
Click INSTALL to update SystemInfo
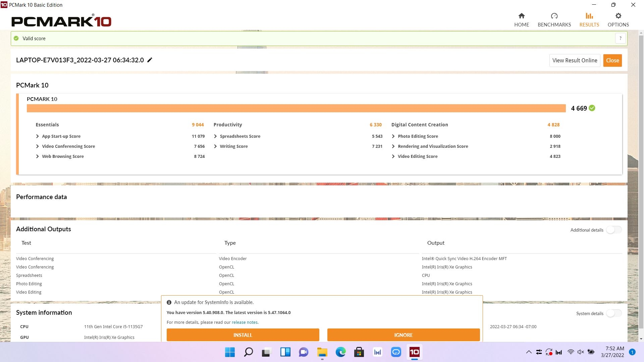[243, 335]
